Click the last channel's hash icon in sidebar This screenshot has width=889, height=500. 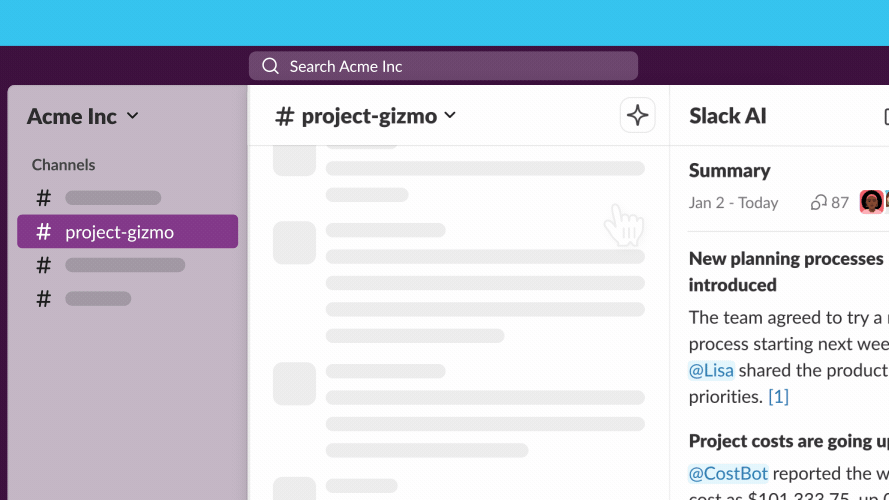pos(43,298)
